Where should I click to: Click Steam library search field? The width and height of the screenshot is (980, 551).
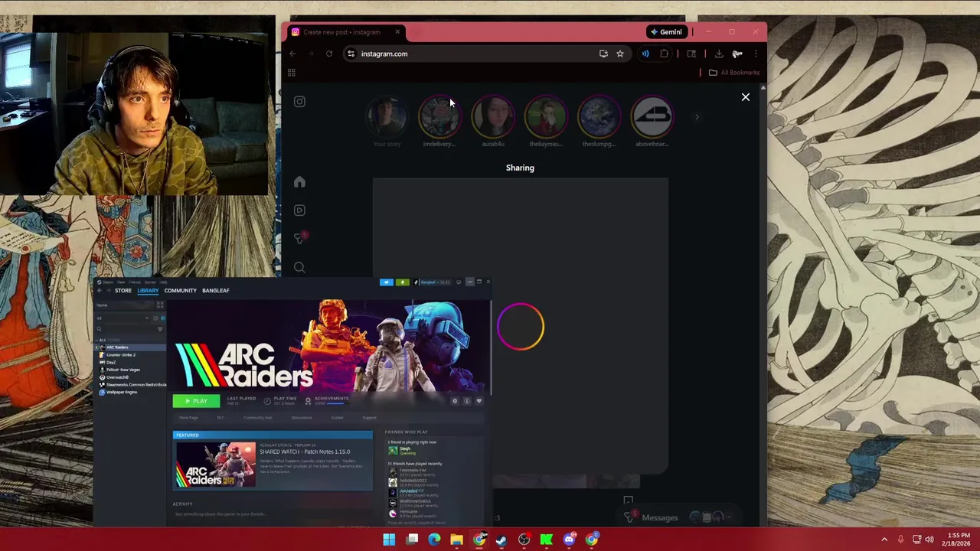pos(124,329)
